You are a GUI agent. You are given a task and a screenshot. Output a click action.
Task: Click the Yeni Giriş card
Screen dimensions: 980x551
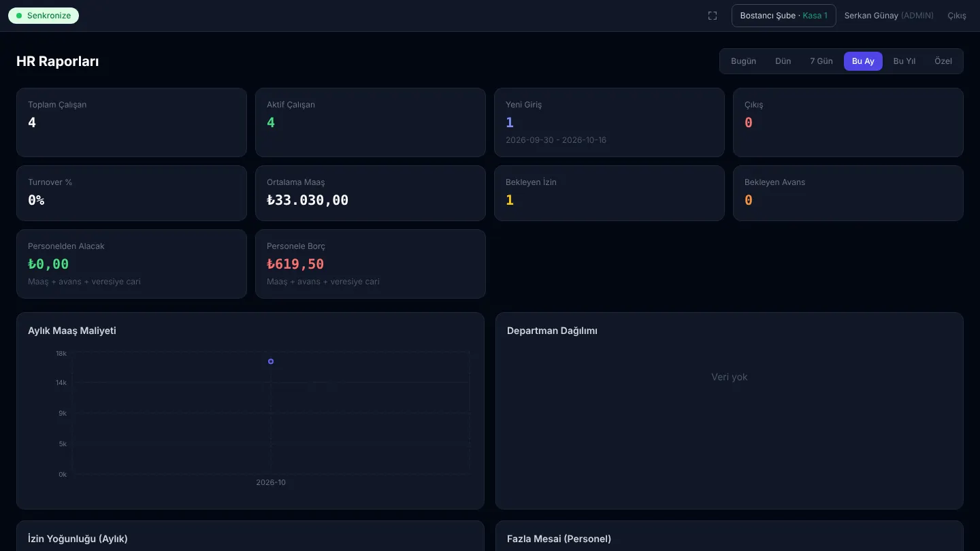tap(609, 122)
